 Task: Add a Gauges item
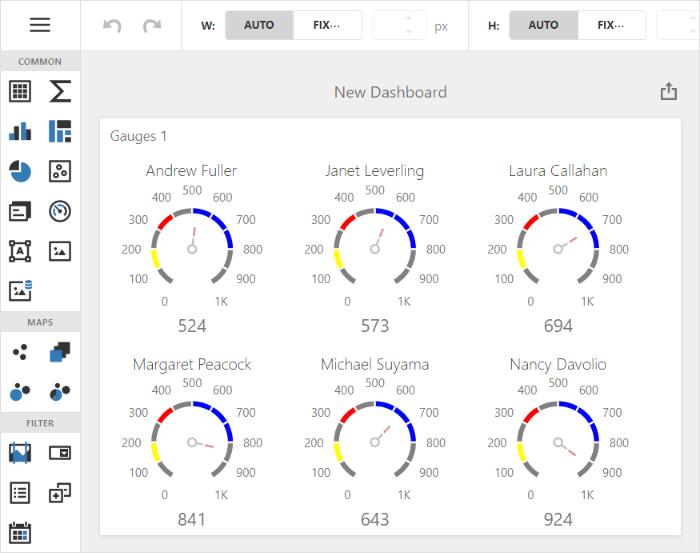60,211
